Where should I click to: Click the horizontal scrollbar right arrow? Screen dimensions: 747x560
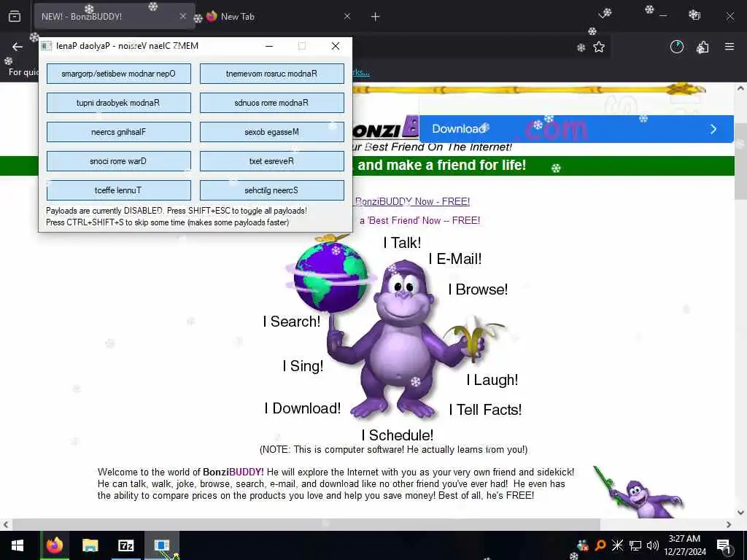pos(729,524)
